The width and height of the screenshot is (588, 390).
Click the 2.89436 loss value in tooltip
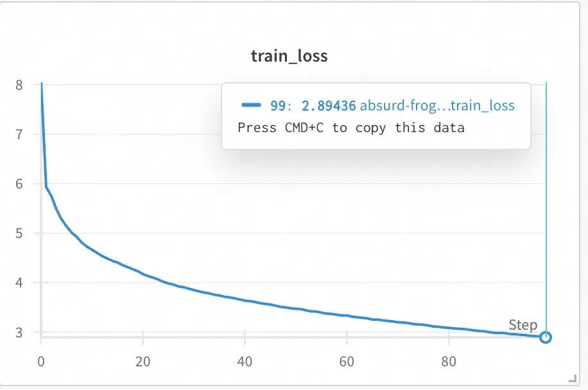point(329,106)
